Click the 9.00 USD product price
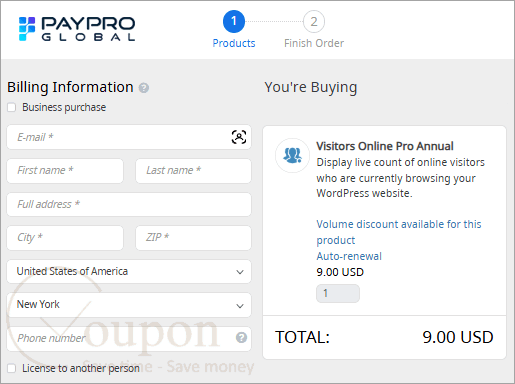This screenshot has height=384, width=515. (x=340, y=272)
